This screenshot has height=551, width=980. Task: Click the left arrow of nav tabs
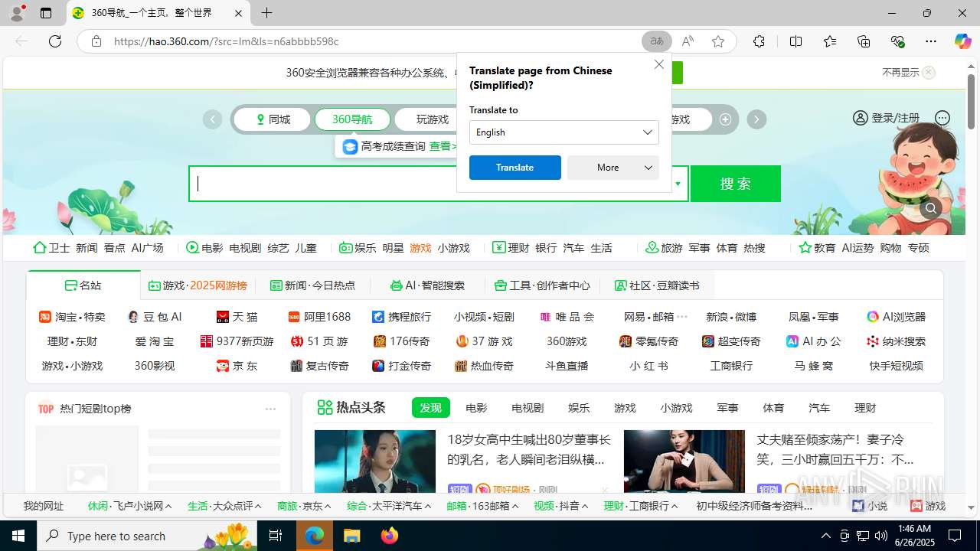[212, 119]
